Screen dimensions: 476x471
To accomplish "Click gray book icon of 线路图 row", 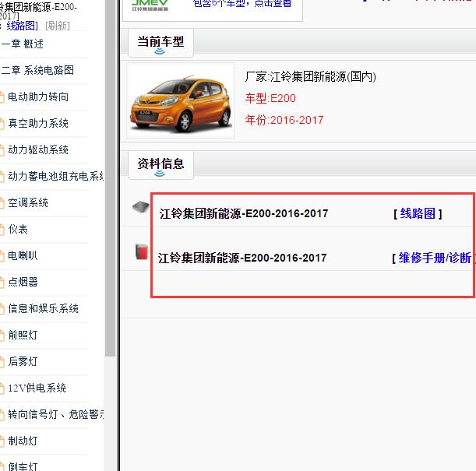I will (141, 207).
